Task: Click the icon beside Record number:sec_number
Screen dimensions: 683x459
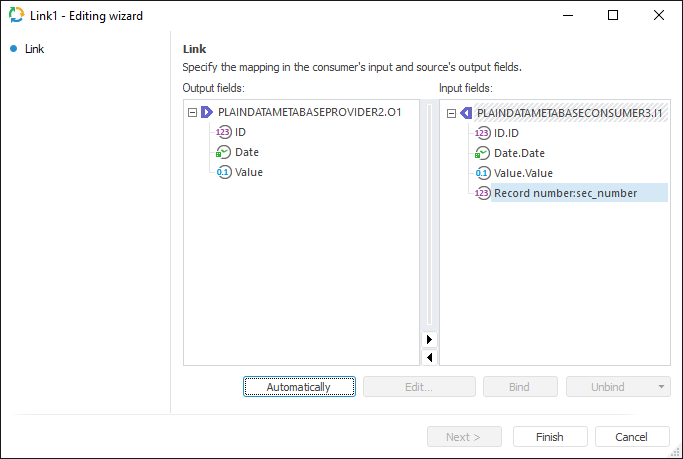Action: (x=483, y=193)
